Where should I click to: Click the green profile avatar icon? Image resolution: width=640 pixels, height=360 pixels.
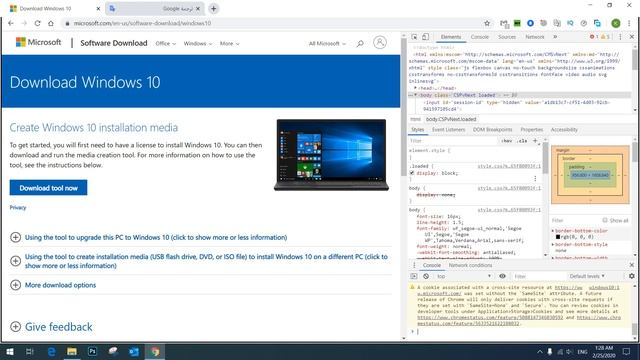pyautogui.click(x=616, y=23)
